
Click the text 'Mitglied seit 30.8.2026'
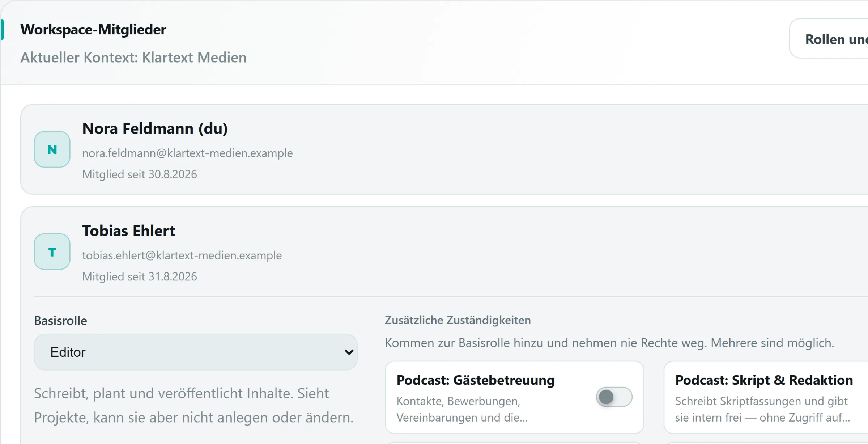140,174
